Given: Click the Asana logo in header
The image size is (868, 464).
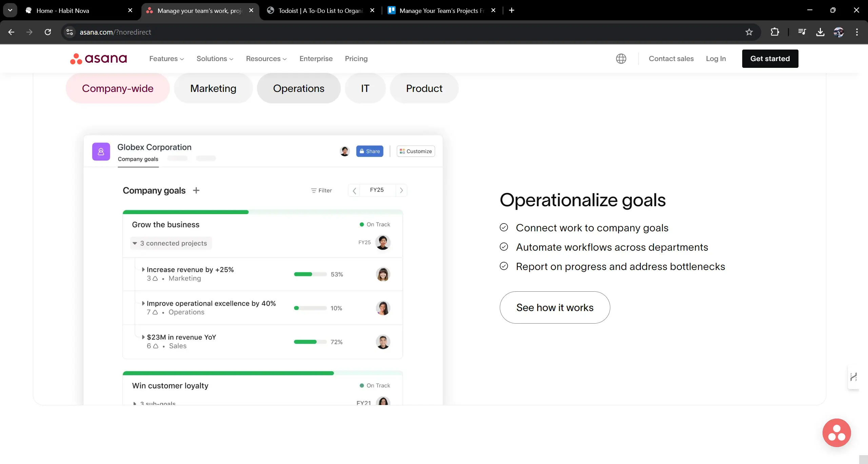Looking at the screenshot, I should [x=98, y=59].
